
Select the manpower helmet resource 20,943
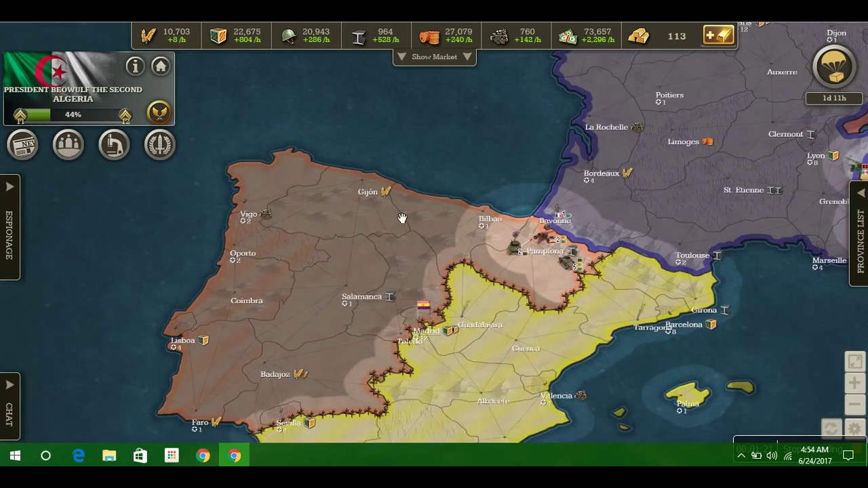point(307,36)
